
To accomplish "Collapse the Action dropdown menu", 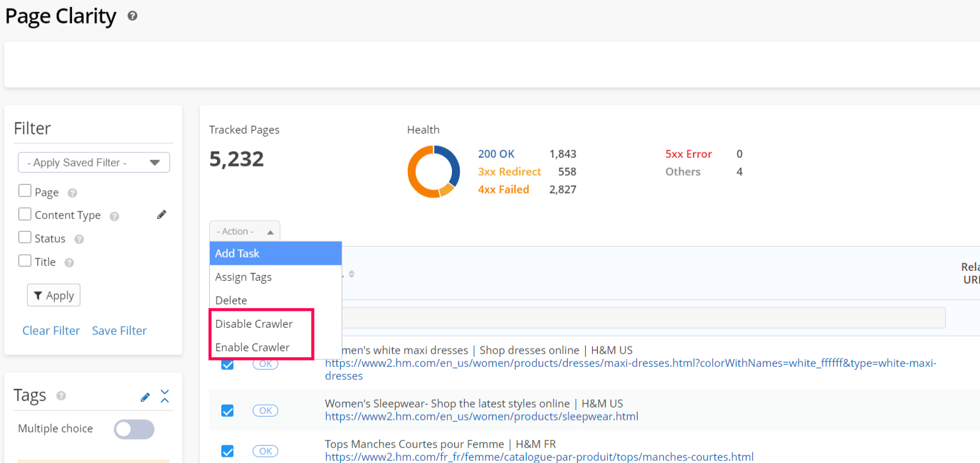I will point(244,231).
